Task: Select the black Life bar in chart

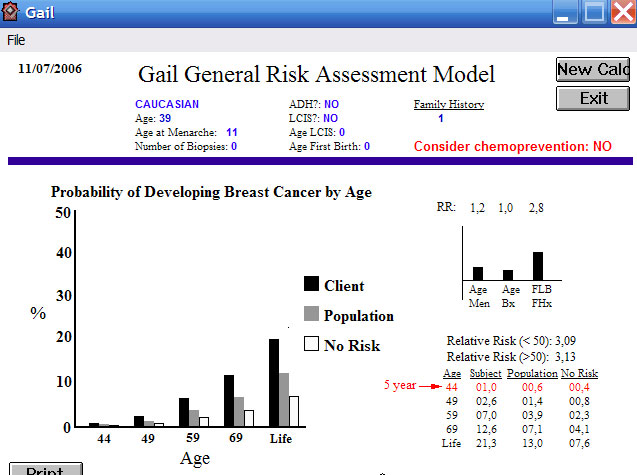Action: point(273,382)
